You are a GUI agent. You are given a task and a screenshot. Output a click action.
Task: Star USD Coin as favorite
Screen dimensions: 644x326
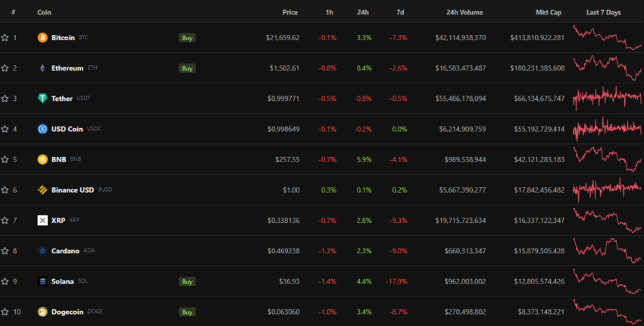click(x=5, y=129)
